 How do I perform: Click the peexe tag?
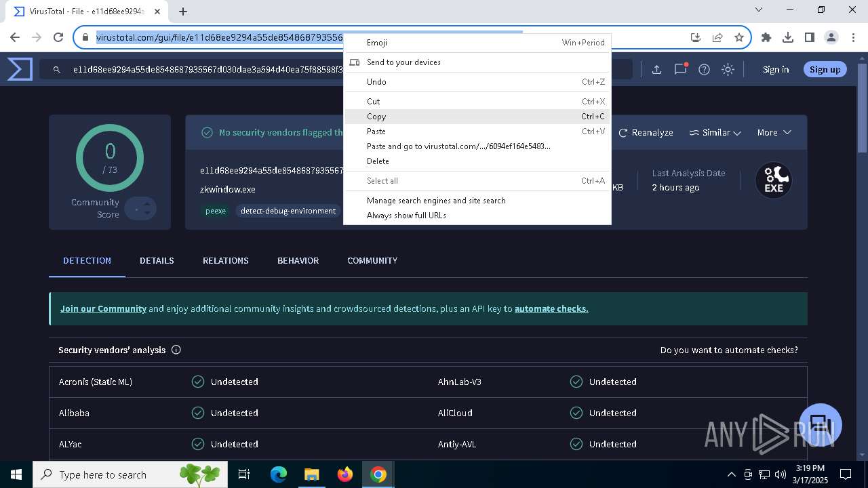[x=216, y=211]
